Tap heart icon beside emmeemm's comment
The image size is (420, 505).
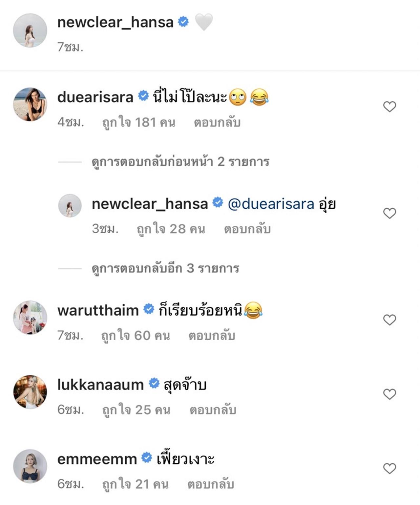(x=389, y=468)
